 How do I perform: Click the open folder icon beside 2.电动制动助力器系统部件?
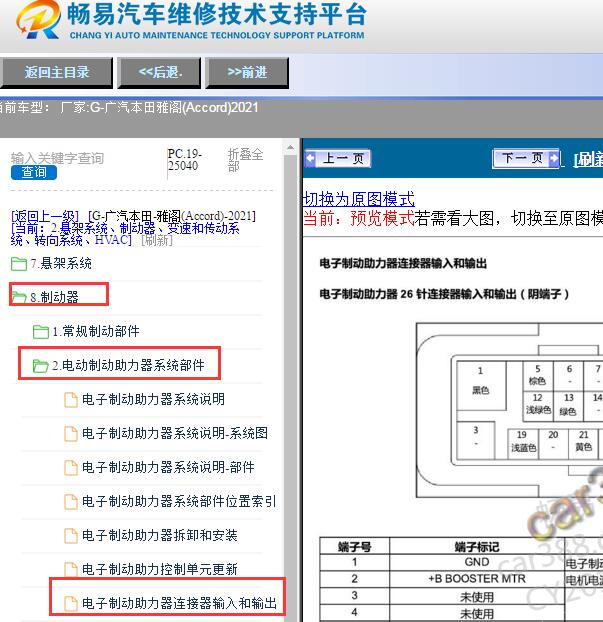pyautogui.click(x=40, y=366)
